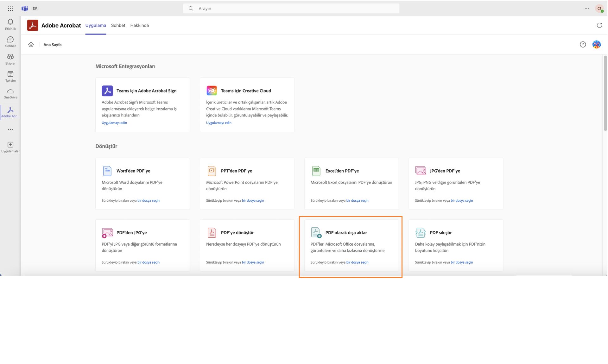Open OneDrive cloud icon in sidebar
Viewport: 608px width, 364px height.
tap(10, 91)
